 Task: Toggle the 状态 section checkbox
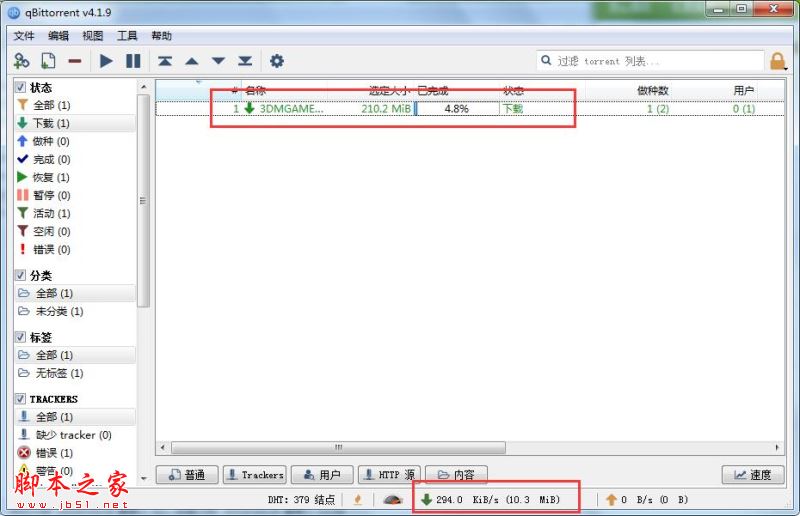[x=20, y=87]
